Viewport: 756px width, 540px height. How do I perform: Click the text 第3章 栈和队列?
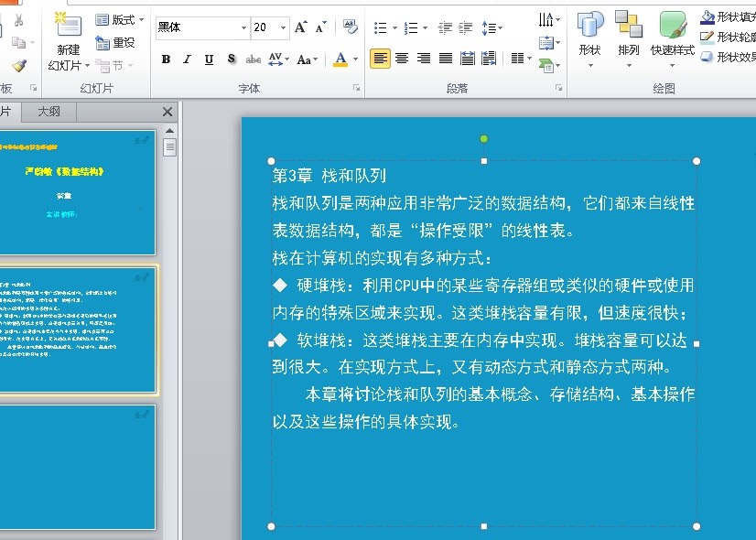tap(329, 176)
